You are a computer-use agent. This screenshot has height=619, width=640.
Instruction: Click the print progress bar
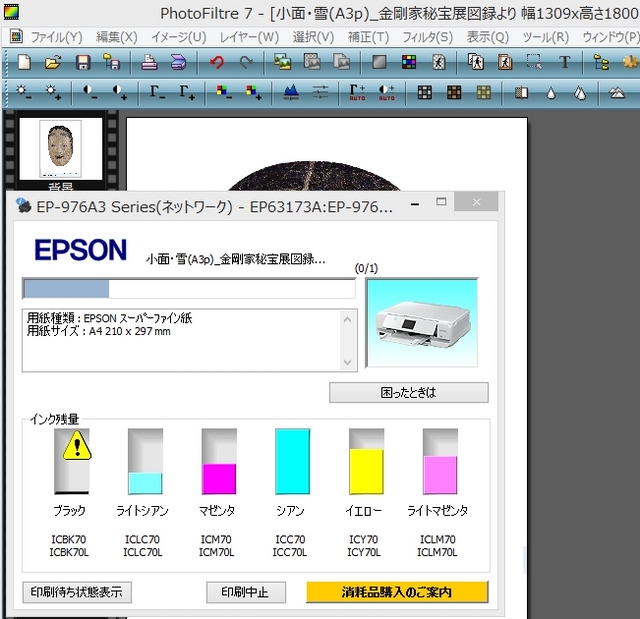pyautogui.click(x=189, y=289)
